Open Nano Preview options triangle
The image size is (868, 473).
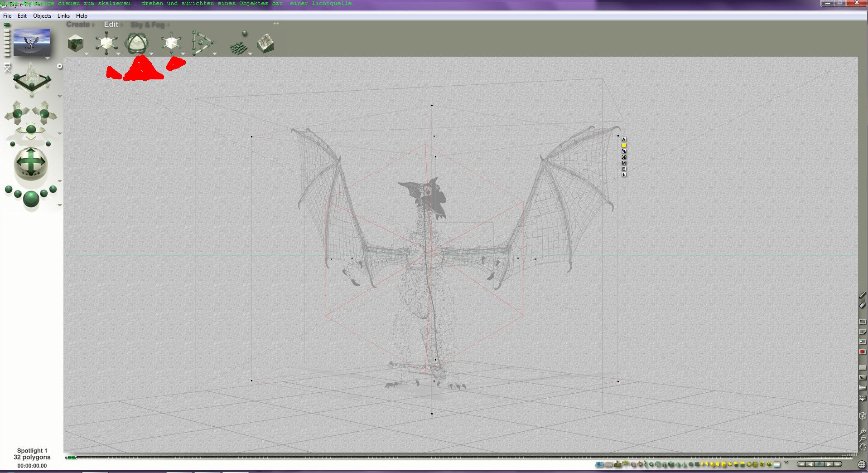pyautogui.click(x=47, y=59)
